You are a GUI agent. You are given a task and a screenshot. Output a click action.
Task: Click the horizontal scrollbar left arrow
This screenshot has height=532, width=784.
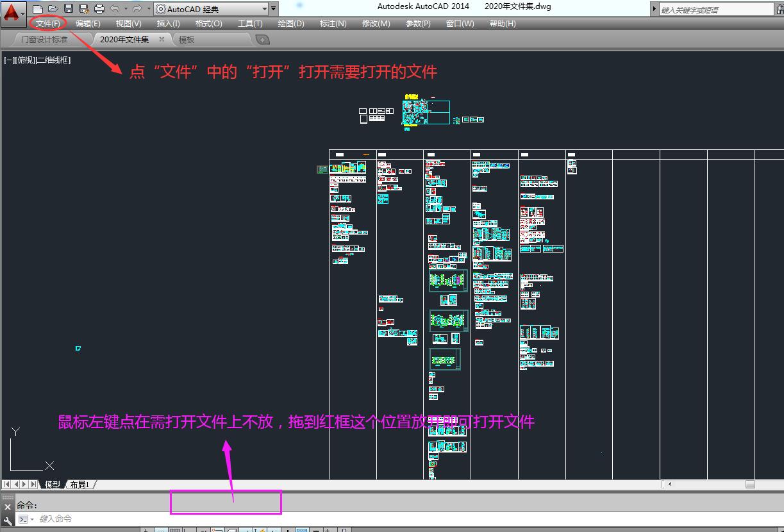point(670,485)
